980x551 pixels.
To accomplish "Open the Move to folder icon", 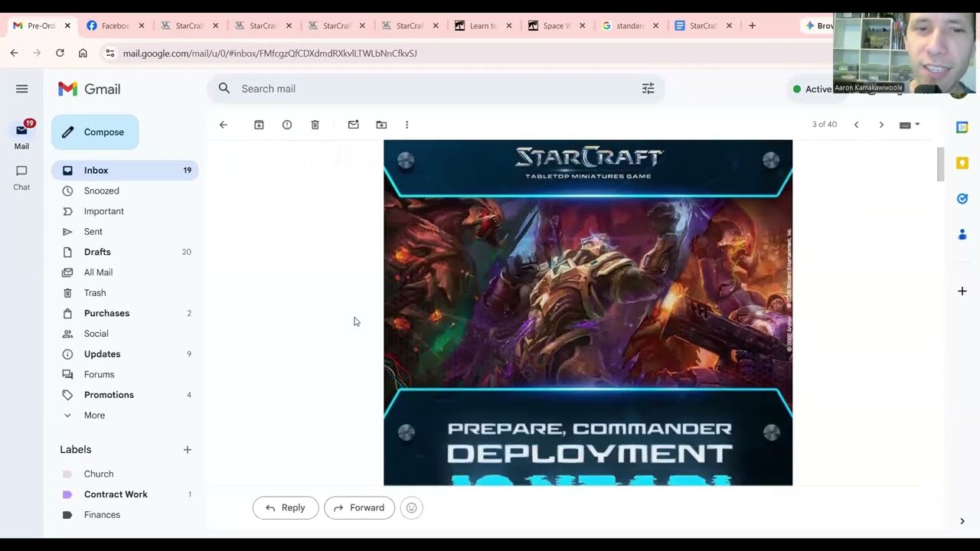I will 381,125.
